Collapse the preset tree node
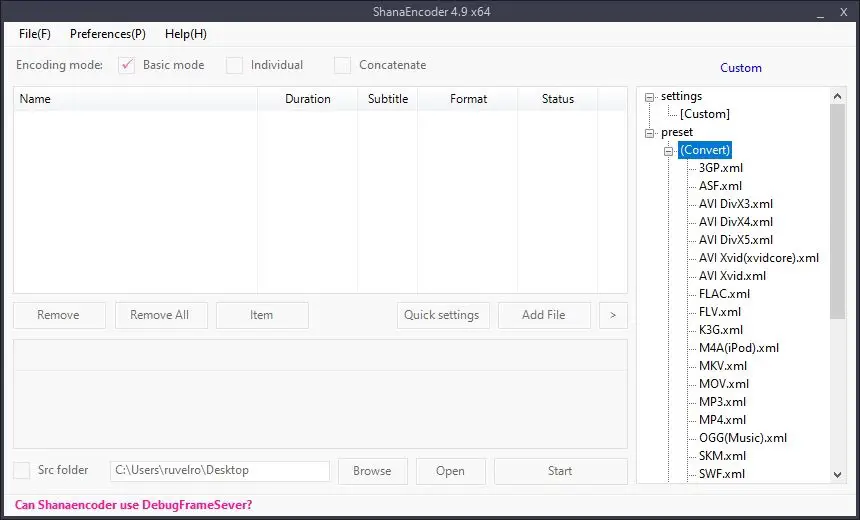The height and width of the screenshot is (520, 860). [x=649, y=133]
